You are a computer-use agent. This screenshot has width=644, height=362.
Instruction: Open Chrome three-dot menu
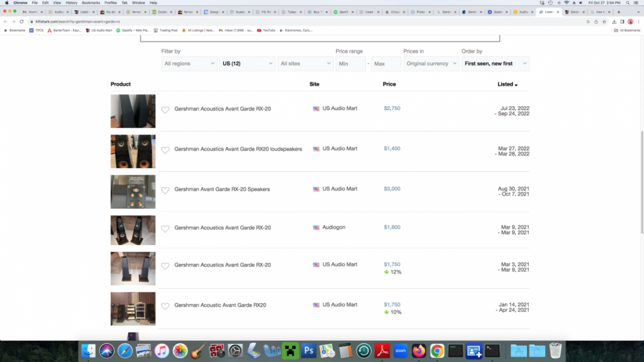coord(638,22)
